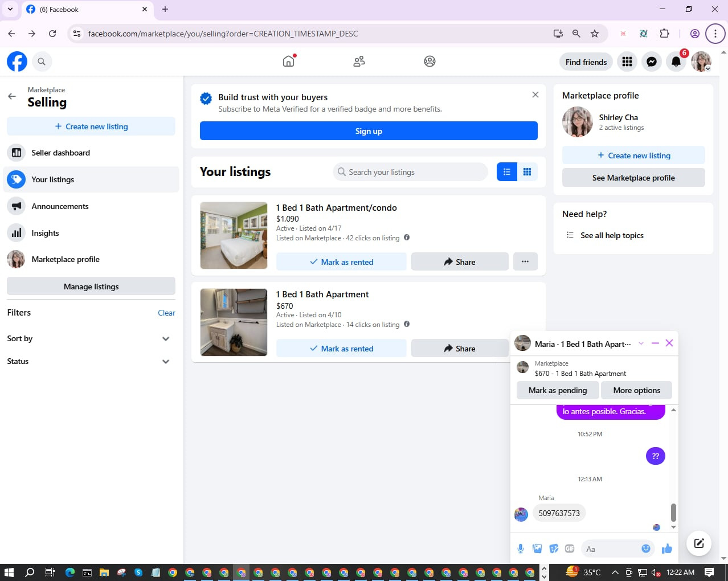This screenshot has width=728, height=581.
Task: Click Create new listing in left sidebar
Action: tap(91, 126)
